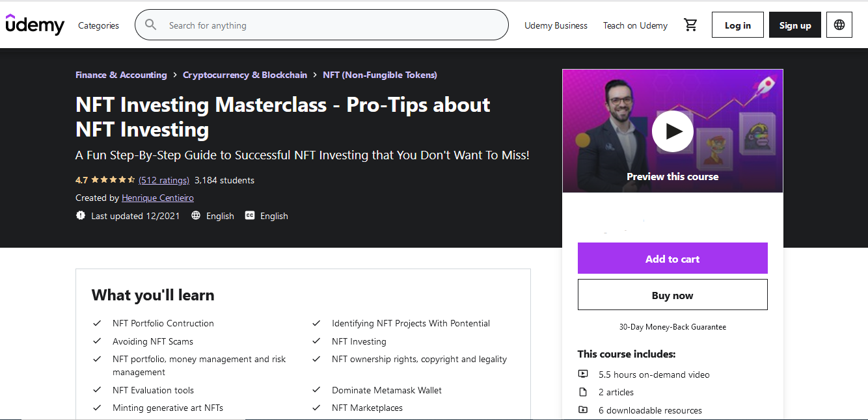Screen dimensions: 868x420
Task: Click the closed captions CC icon
Action: tap(250, 215)
